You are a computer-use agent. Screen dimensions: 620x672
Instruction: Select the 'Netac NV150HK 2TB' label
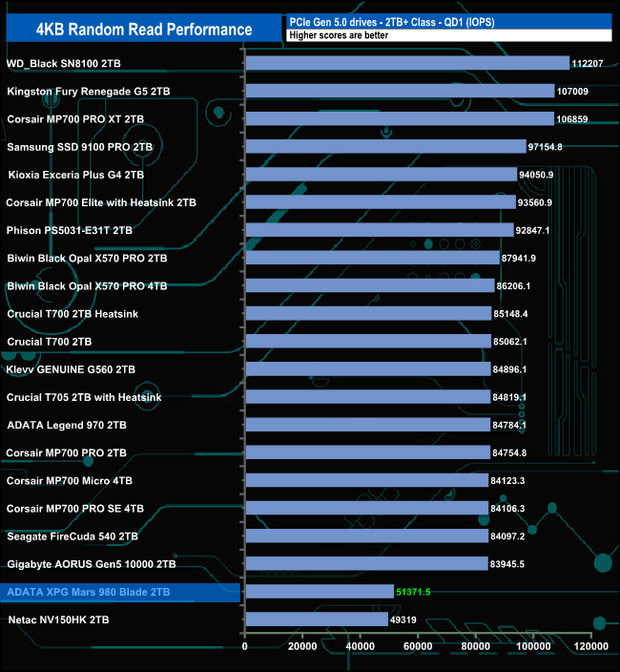point(58,619)
